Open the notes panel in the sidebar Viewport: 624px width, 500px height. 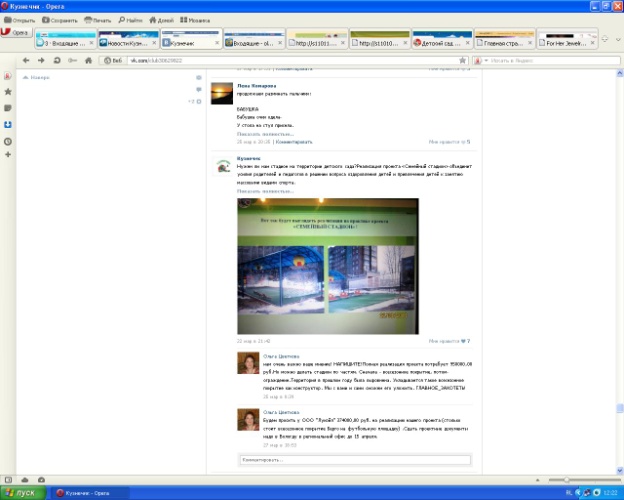(8, 108)
